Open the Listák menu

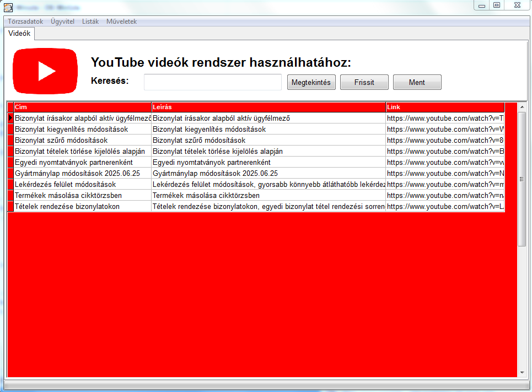(x=90, y=22)
